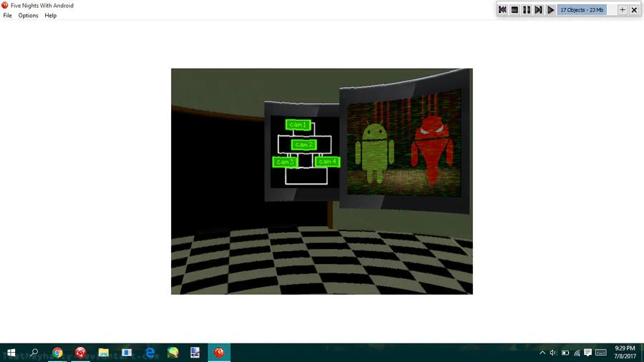Open network connections
644x362 pixels.
[577, 353]
